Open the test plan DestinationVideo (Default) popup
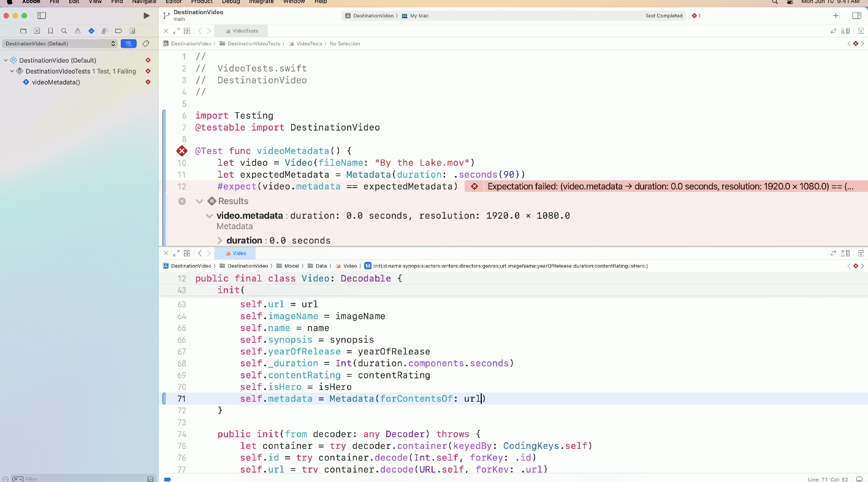Screen dimensions: 868x482 tap(59, 44)
